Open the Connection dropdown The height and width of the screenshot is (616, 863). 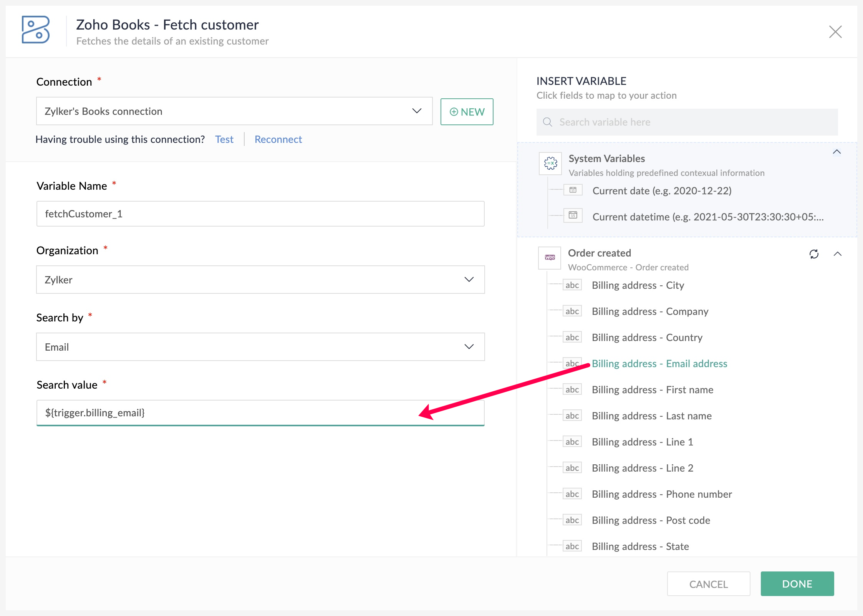pos(234,111)
